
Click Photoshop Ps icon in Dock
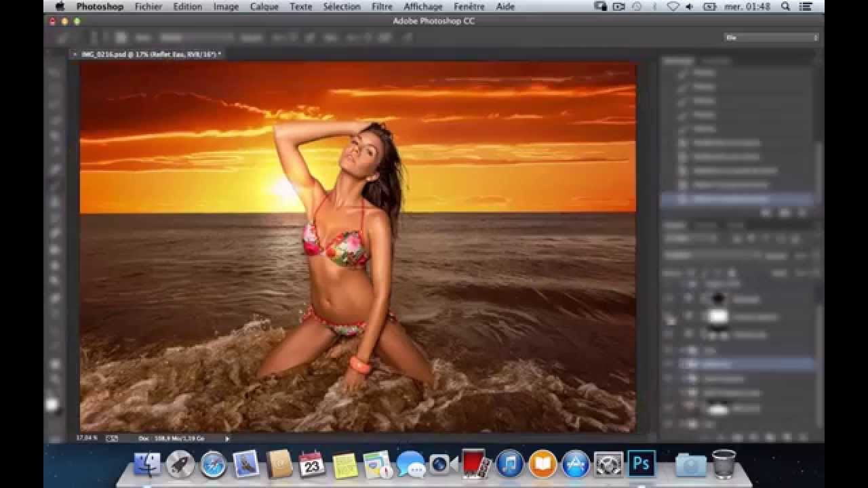(642, 464)
